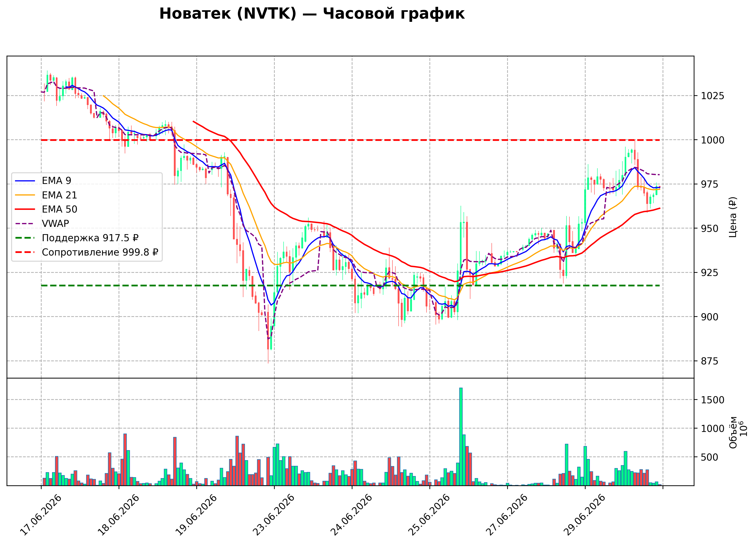Click the price axis tick "950"
The width and height of the screenshot is (756, 544).
(710, 229)
